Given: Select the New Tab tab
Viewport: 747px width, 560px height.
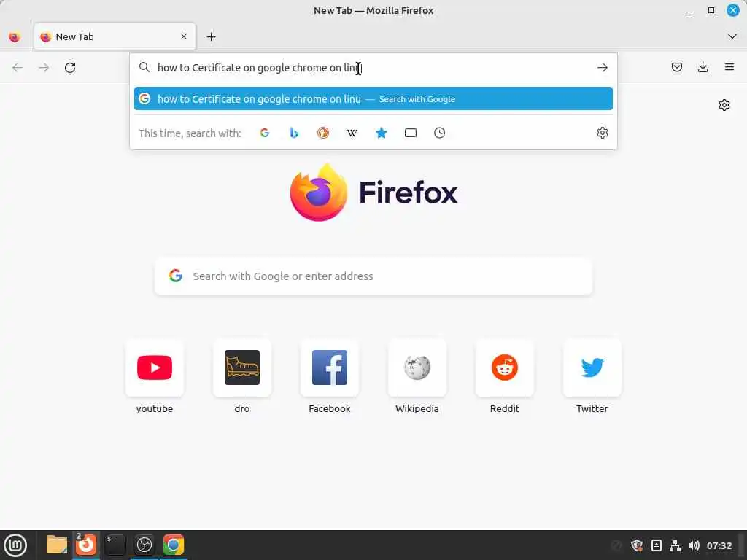Looking at the screenshot, I should (115, 36).
